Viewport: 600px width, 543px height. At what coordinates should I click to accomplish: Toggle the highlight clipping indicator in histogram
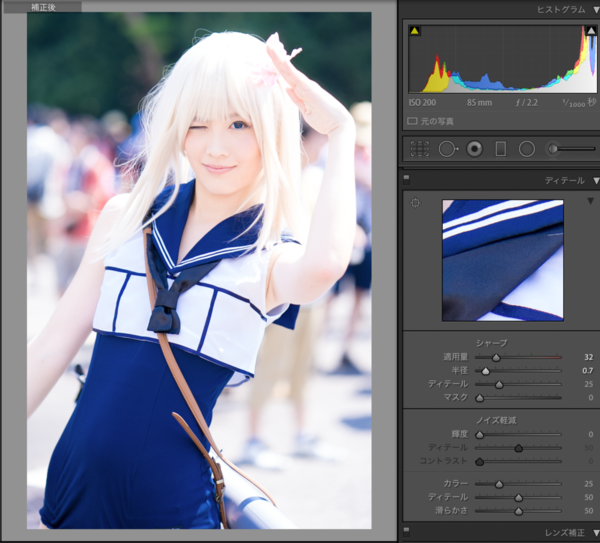click(591, 31)
